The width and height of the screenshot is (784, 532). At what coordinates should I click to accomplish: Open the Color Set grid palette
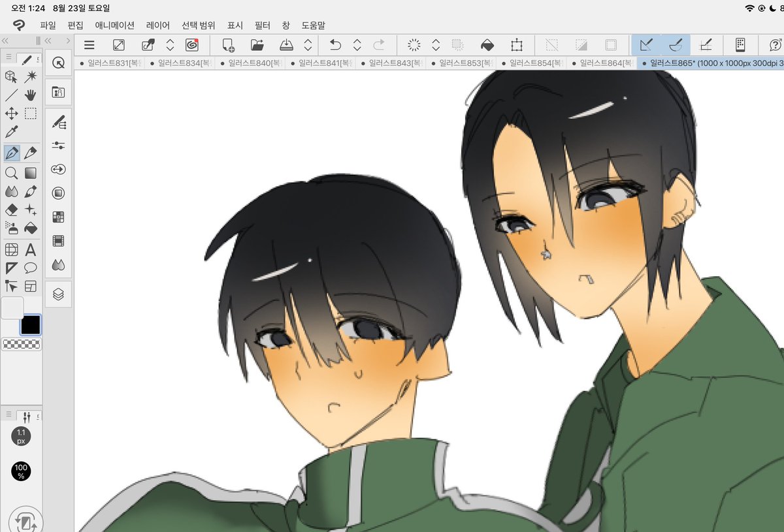pos(58,217)
